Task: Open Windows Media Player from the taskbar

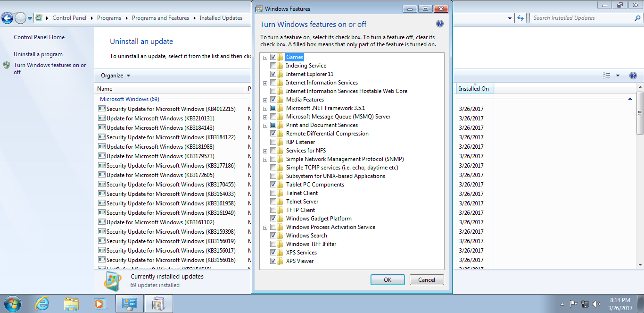Action: tap(99, 304)
